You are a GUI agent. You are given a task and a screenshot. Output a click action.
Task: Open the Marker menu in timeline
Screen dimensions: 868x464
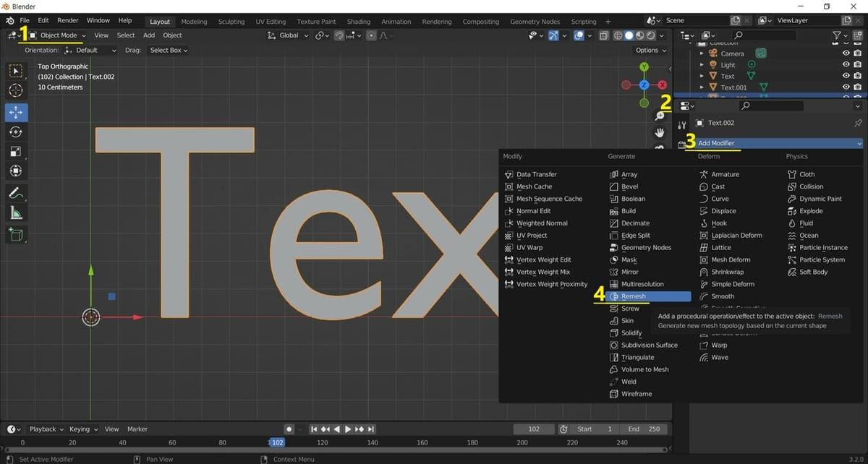coord(137,429)
